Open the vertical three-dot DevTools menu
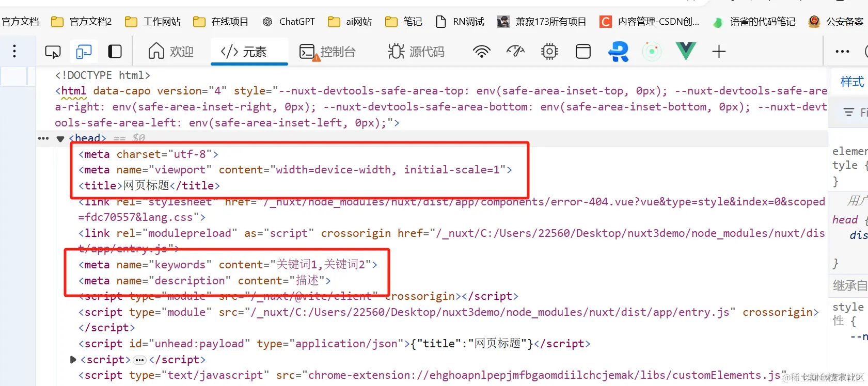The height and width of the screenshot is (386, 868). 14,51
